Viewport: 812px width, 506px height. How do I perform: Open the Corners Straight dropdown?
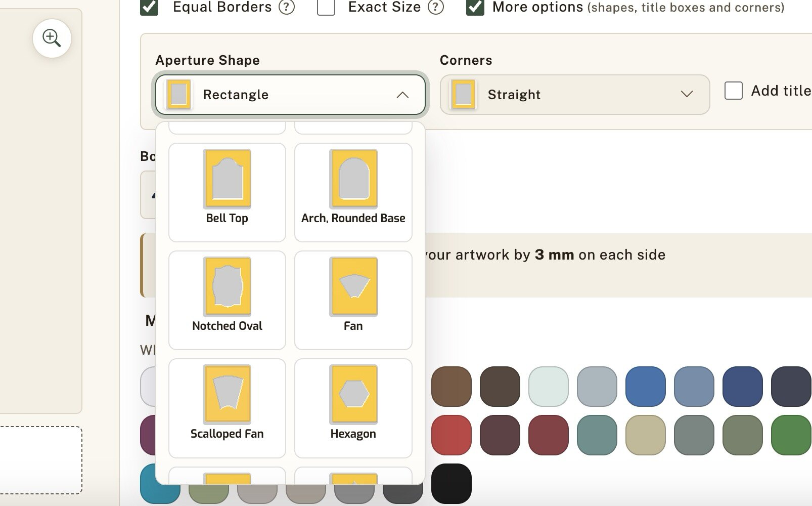[x=575, y=95]
